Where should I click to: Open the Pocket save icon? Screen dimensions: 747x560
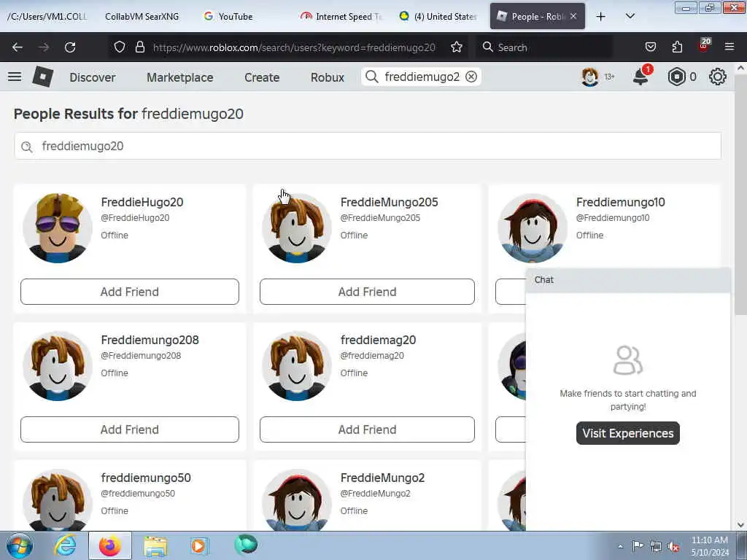pos(650,47)
